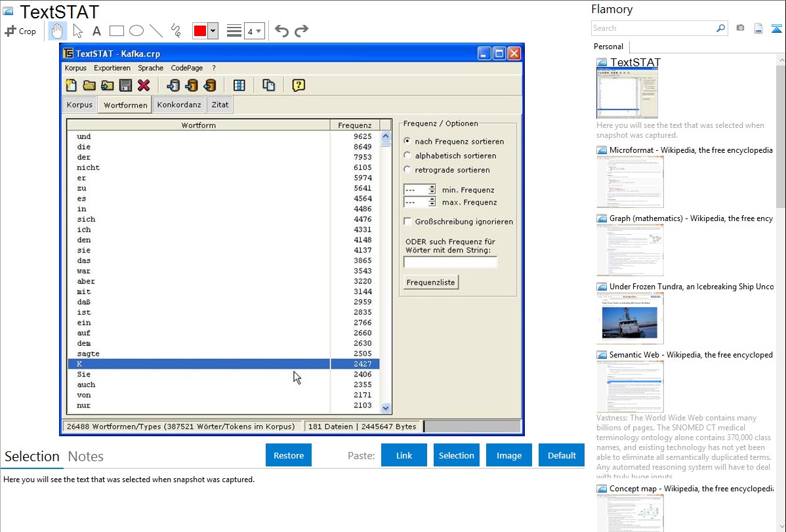Select the rectangle shape tool

[117, 31]
